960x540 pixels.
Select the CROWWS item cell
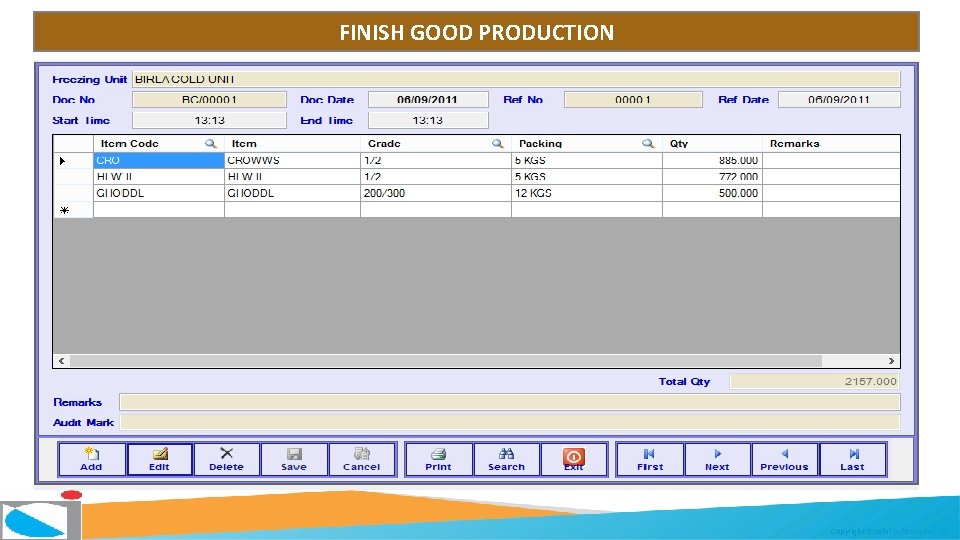click(292, 160)
